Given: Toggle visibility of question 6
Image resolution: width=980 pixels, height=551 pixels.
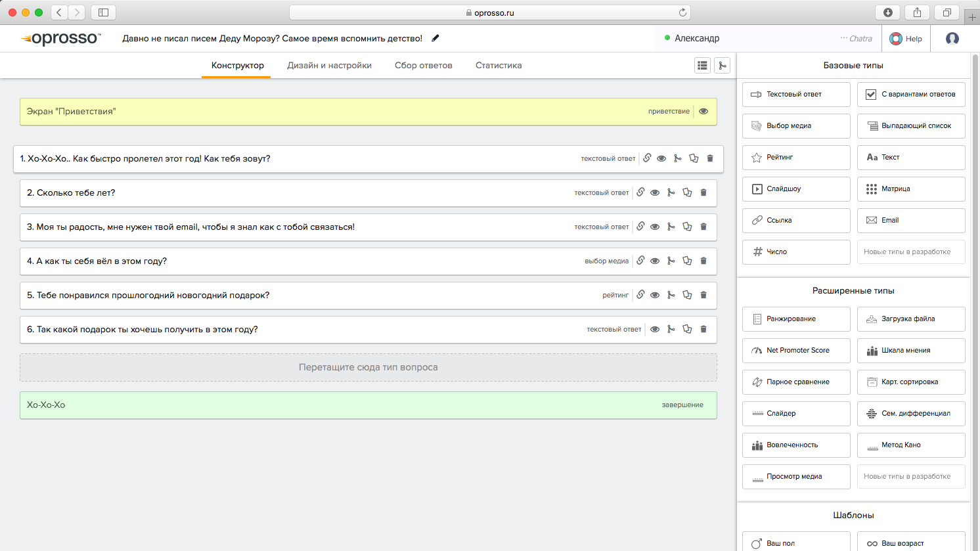Looking at the screenshot, I should (x=655, y=329).
